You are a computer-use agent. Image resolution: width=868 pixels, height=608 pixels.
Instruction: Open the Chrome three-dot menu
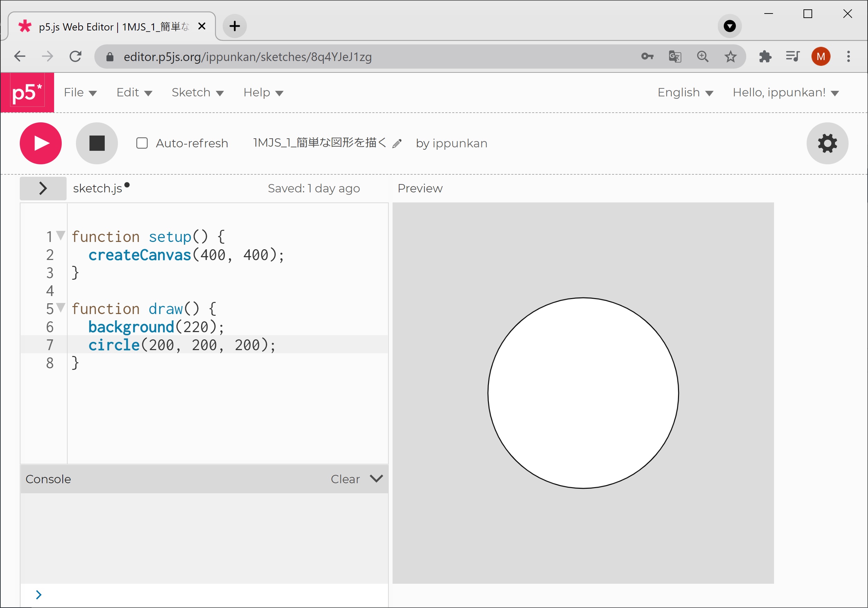pyautogui.click(x=849, y=57)
